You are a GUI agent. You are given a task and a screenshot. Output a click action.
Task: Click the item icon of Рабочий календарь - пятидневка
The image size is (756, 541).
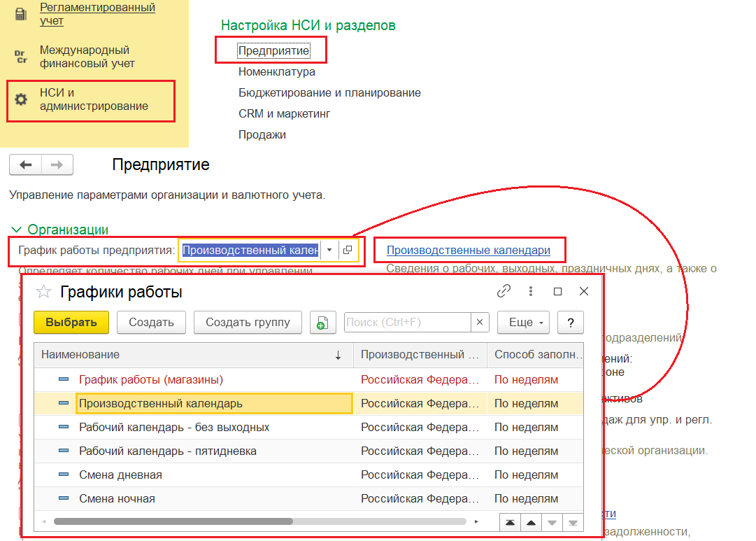pyautogui.click(x=64, y=450)
